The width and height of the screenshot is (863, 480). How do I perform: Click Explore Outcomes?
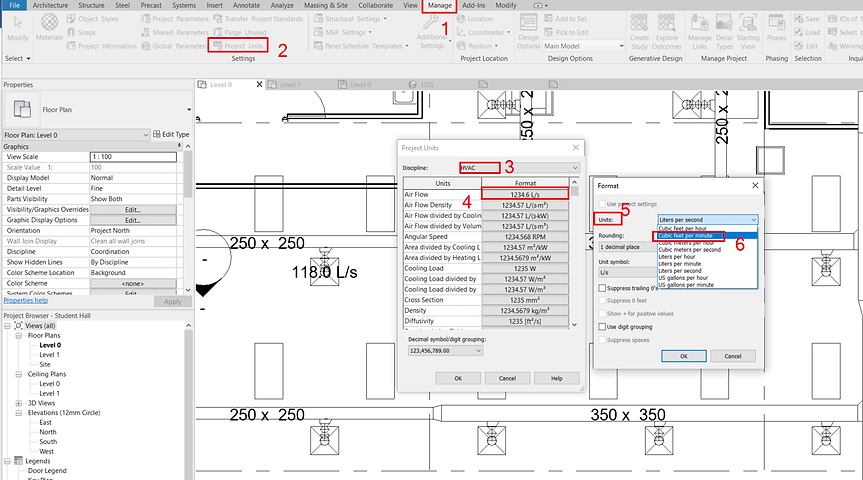(667, 32)
